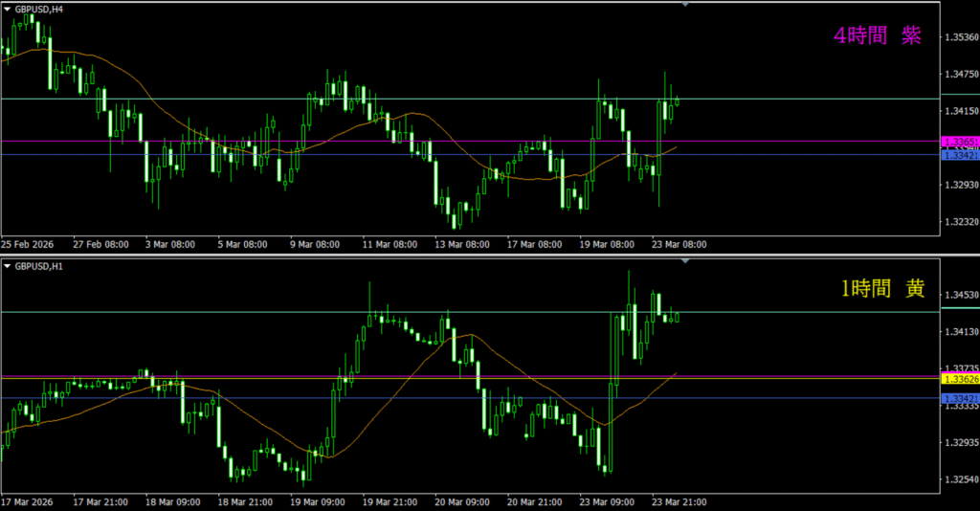Click '25 Feb 2026' on H4 time axis
Viewport: 980px width, 511px height.
(29, 245)
